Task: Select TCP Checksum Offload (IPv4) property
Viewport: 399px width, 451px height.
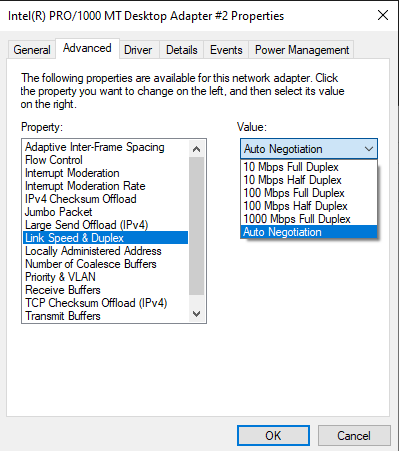Action: [106, 303]
